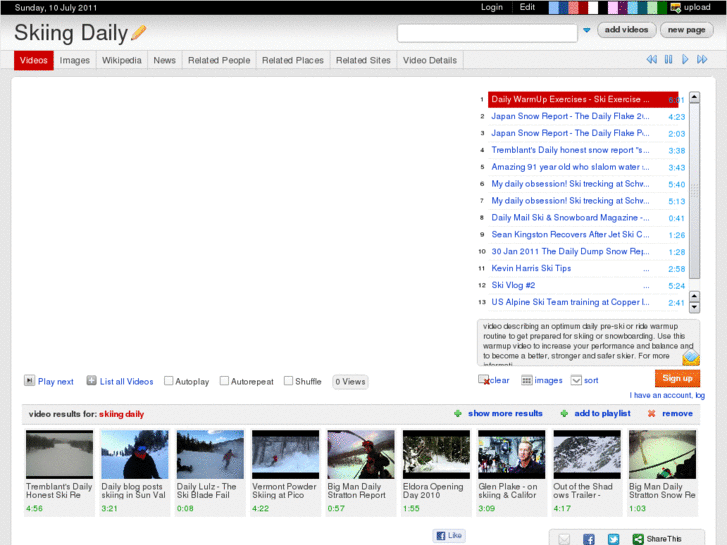Click the envelope icon on description box
The image size is (727, 545).
point(691,358)
